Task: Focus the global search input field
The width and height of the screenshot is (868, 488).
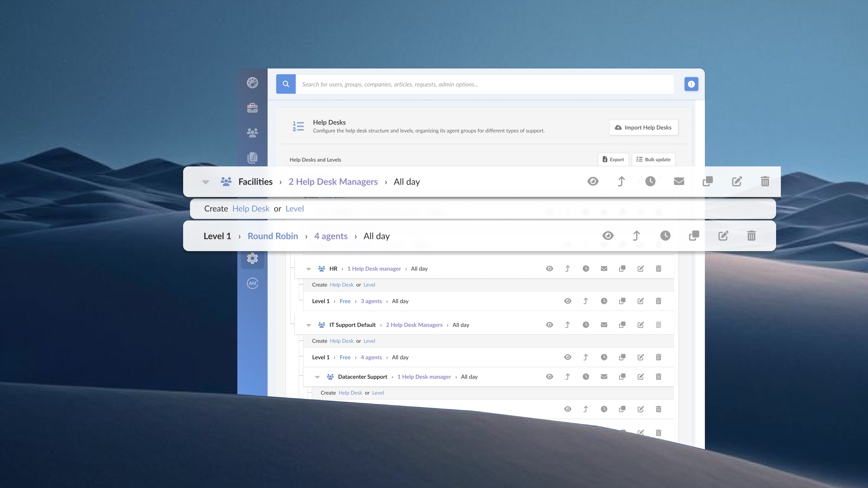Action: pos(485,84)
